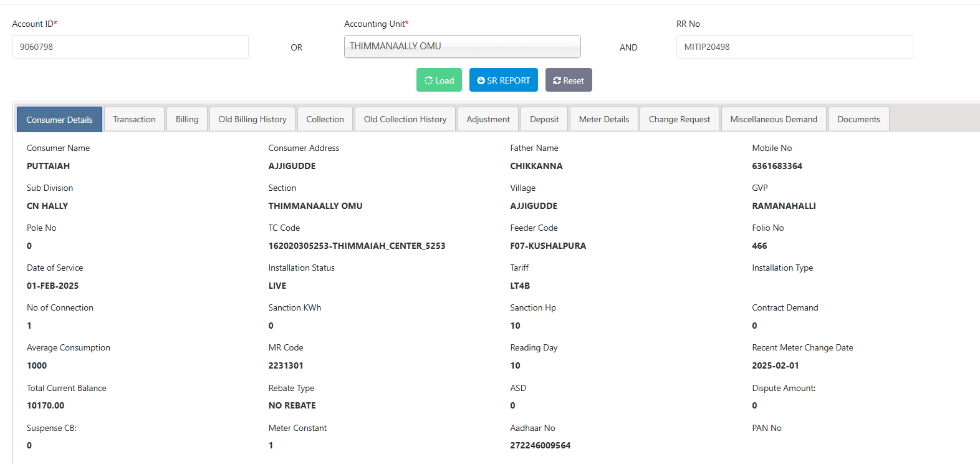Image resolution: width=980 pixels, height=464 pixels.
Task: Open the Billing tab
Action: [187, 119]
